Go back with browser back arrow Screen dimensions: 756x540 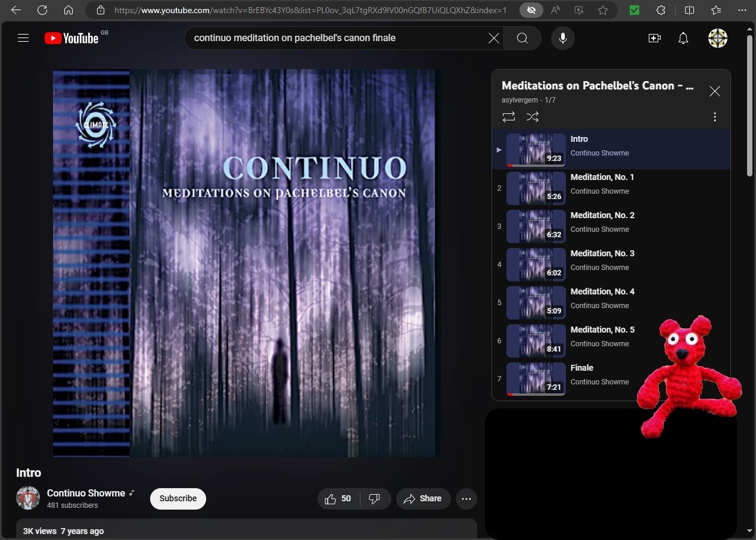click(x=16, y=10)
